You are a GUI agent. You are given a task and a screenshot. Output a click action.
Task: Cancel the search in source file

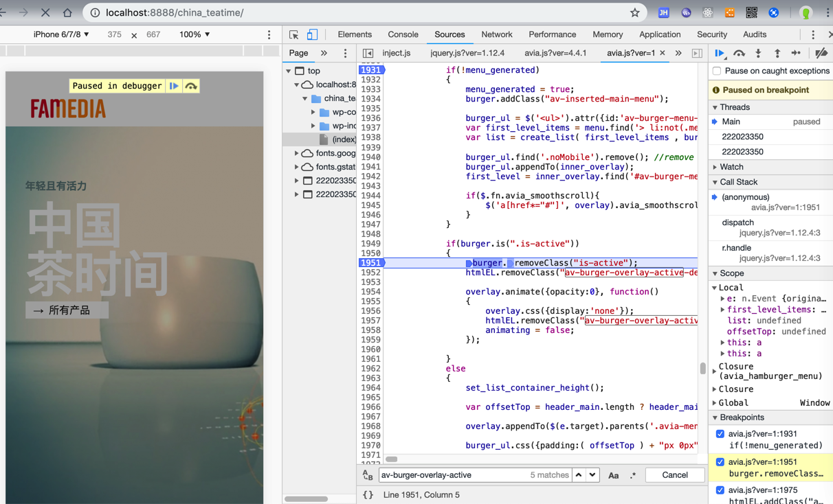click(674, 475)
